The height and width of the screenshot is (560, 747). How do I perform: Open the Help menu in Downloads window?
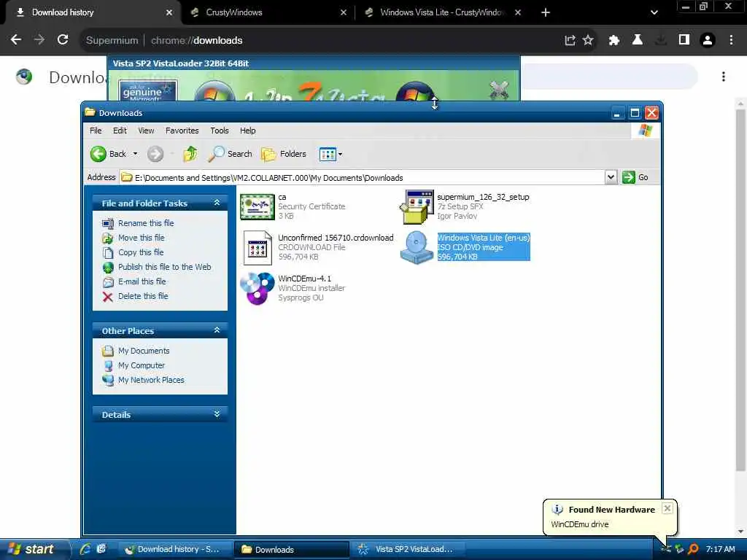tap(248, 131)
